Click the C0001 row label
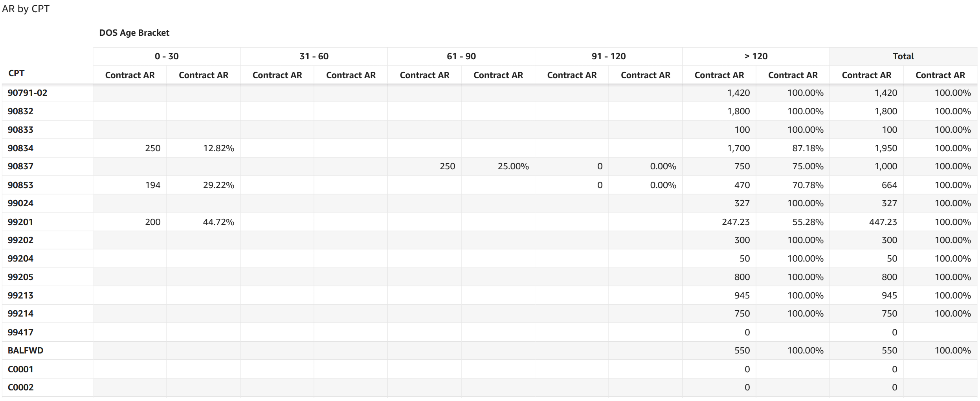 pyautogui.click(x=20, y=369)
